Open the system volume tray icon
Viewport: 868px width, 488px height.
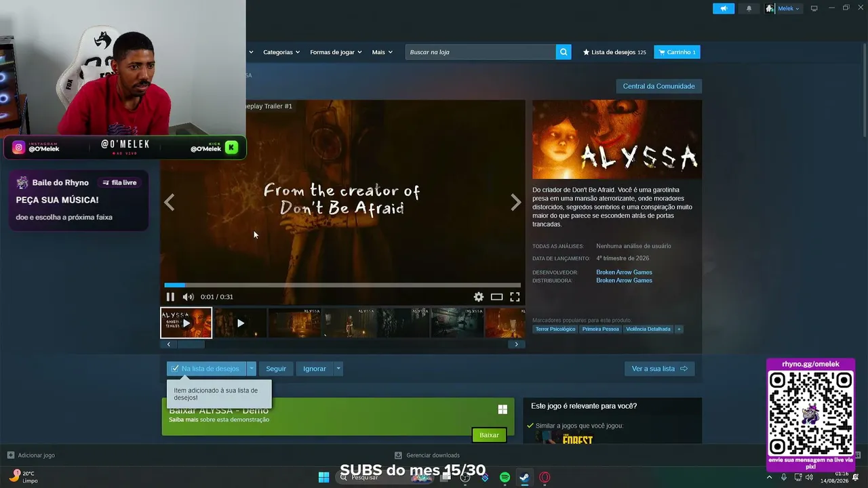tap(809, 477)
